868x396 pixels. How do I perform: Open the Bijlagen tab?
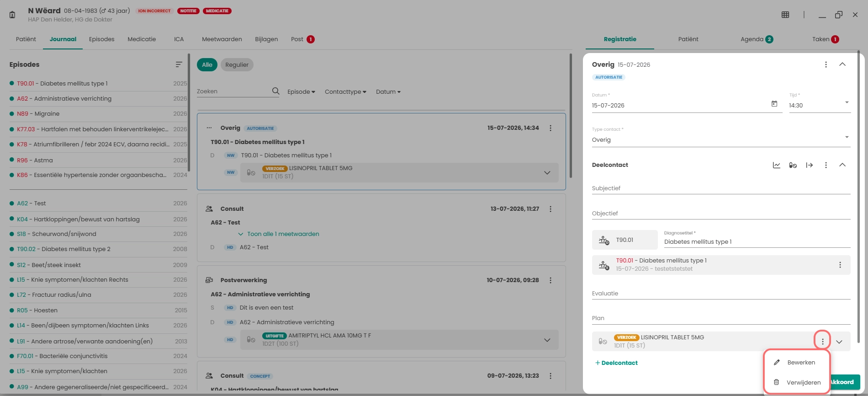266,39
